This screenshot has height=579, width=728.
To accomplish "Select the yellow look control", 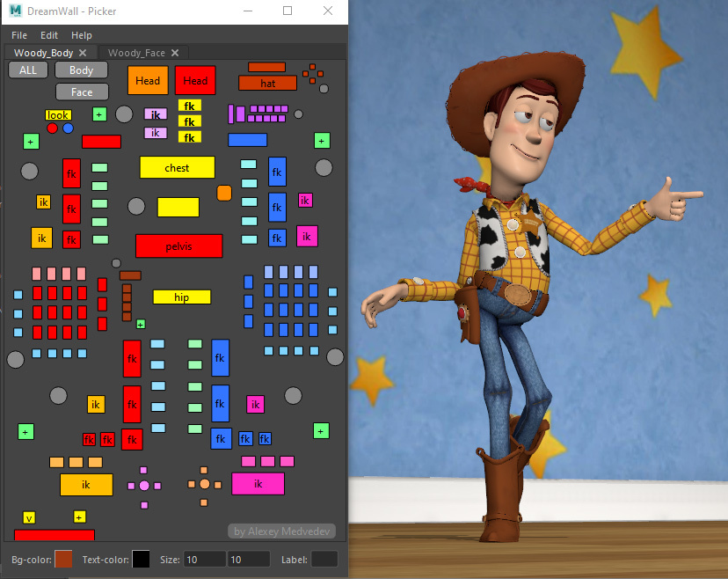I will point(58,114).
